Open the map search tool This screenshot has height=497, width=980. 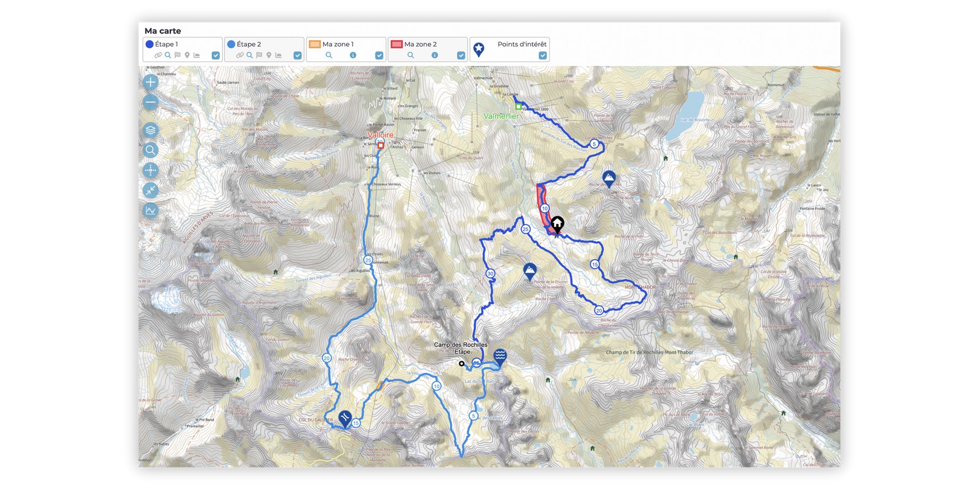pyautogui.click(x=150, y=150)
